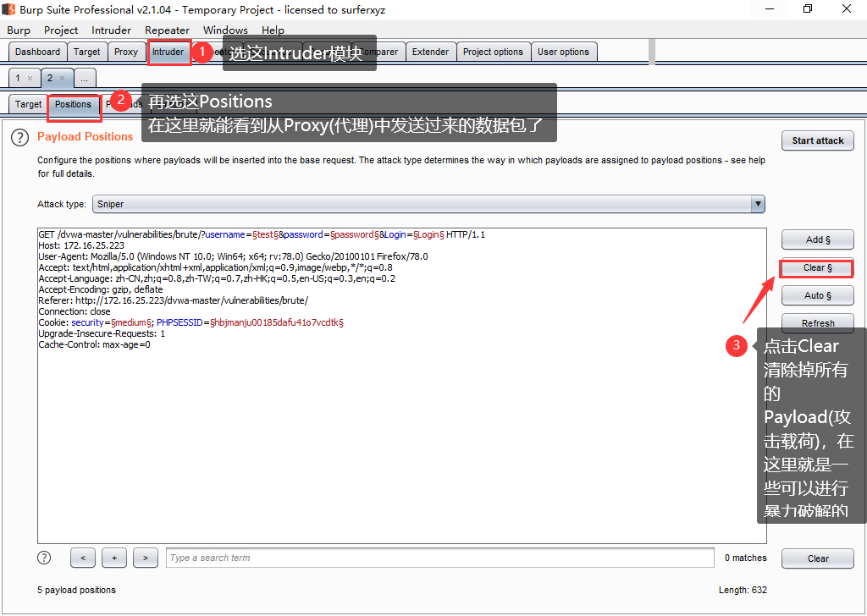Click the §medium§ security cookie value

(131, 322)
